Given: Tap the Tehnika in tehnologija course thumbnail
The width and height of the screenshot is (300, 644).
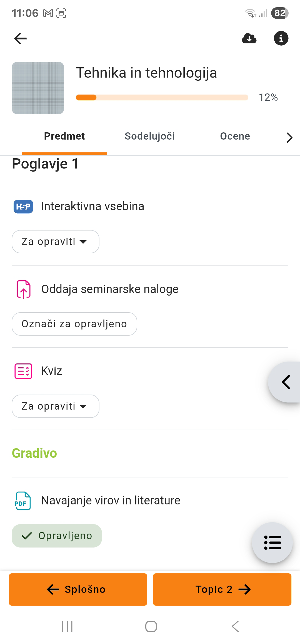Looking at the screenshot, I should pyautogui.click(x=38, y=88).
